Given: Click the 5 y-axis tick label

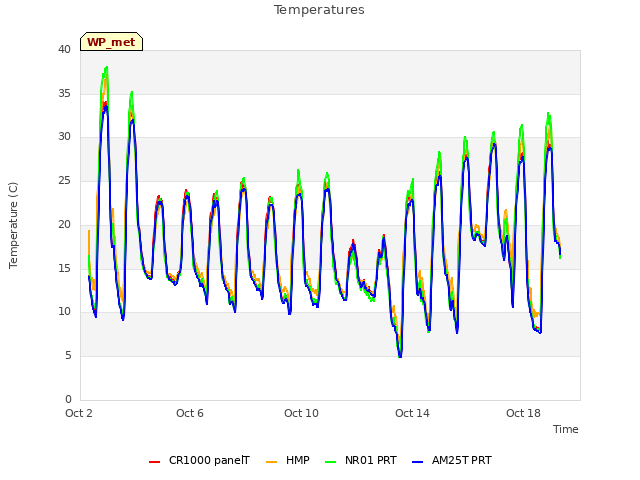Looking at the screenshot, I should (68, 356).
